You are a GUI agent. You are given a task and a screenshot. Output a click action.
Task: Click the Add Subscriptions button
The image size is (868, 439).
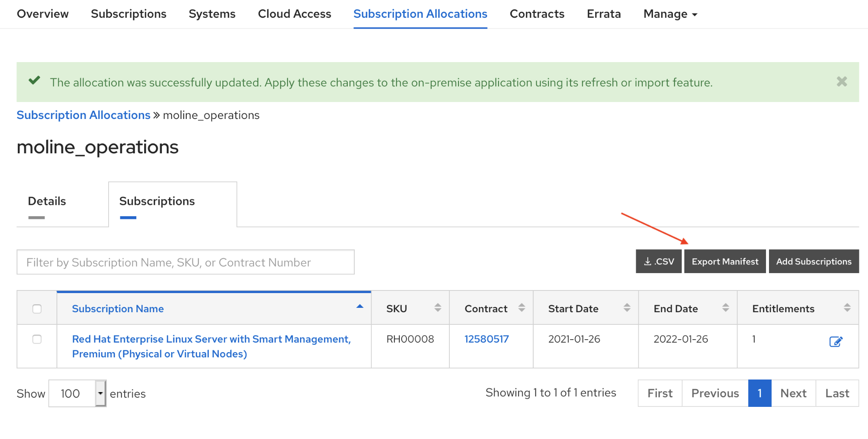click(x=813, y=261)
